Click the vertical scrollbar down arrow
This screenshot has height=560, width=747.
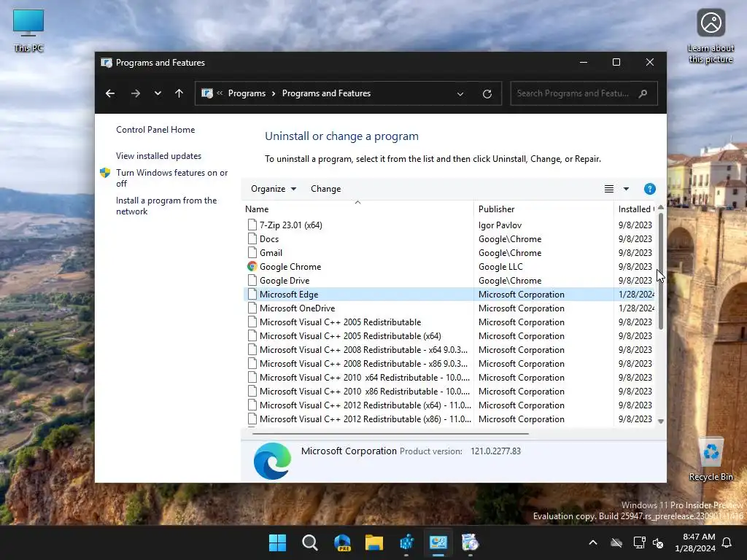point(661,421)
